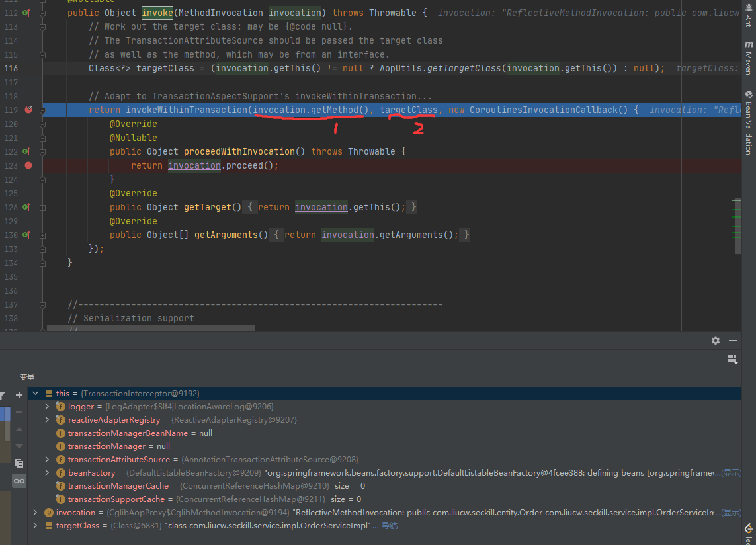This screenshot has width=756, height=545.
Task: Click the glasses Show Watches icon
Action: click(19, 481)
